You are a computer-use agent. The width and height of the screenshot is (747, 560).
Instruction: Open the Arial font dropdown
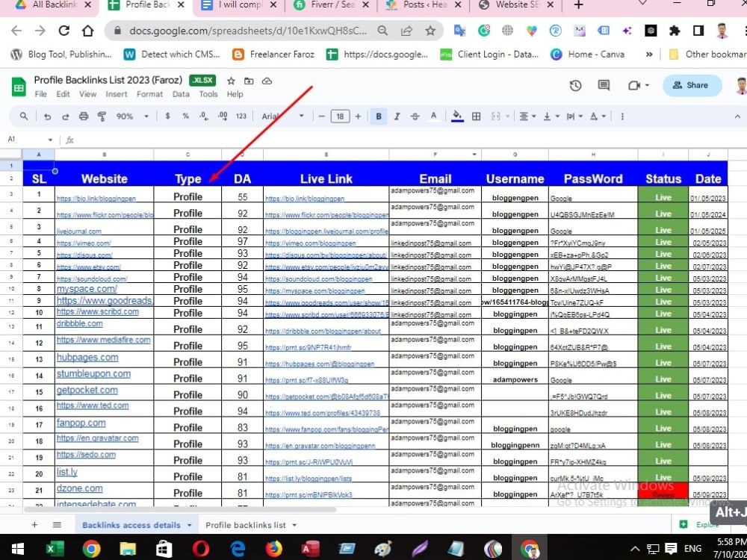[x=282, y=116]
